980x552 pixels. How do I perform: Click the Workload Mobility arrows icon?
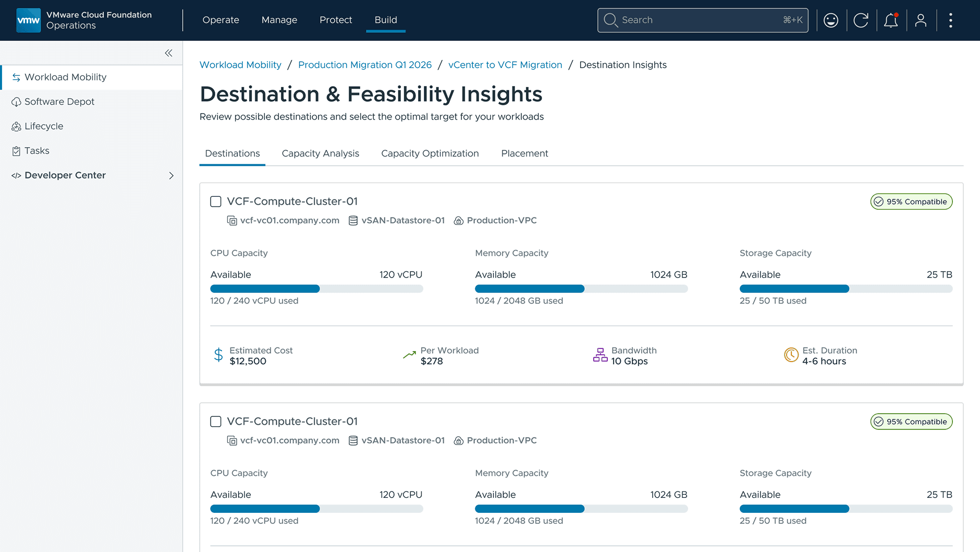(x=16, y=77)
